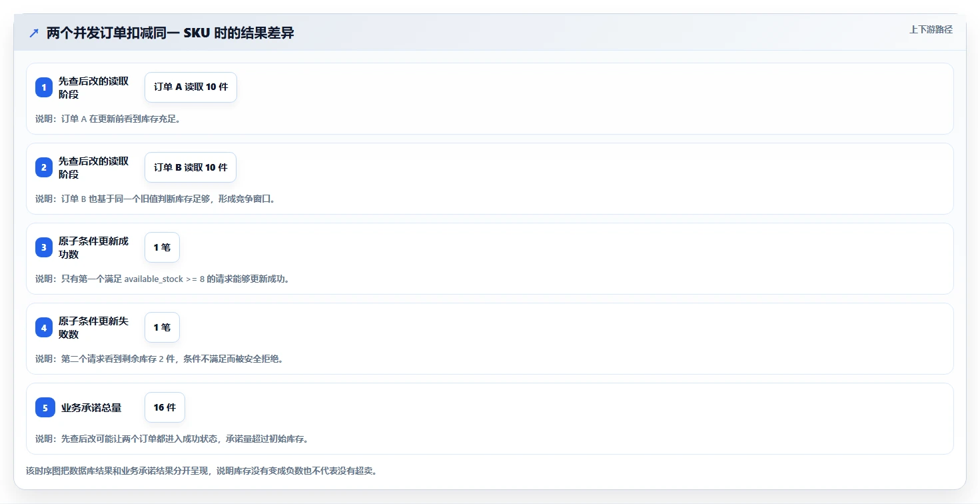Viewport: 980px width, 504px height.
Task: Click the arrow icon beside the panel title
Action: 34,33
